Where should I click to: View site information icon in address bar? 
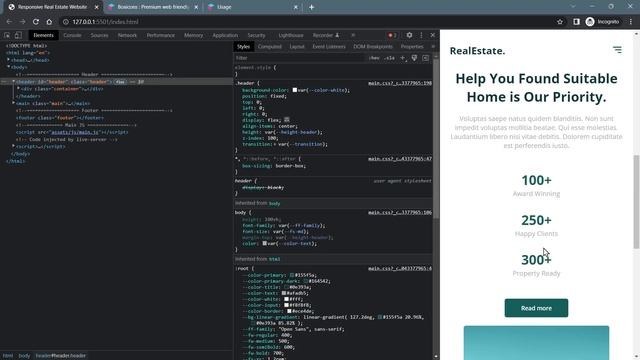point(66,22)
